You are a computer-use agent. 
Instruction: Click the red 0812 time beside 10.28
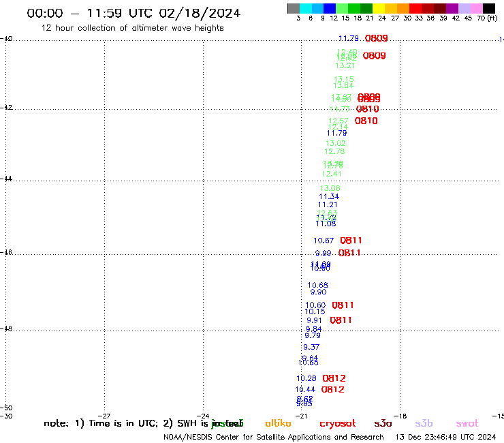334,378
